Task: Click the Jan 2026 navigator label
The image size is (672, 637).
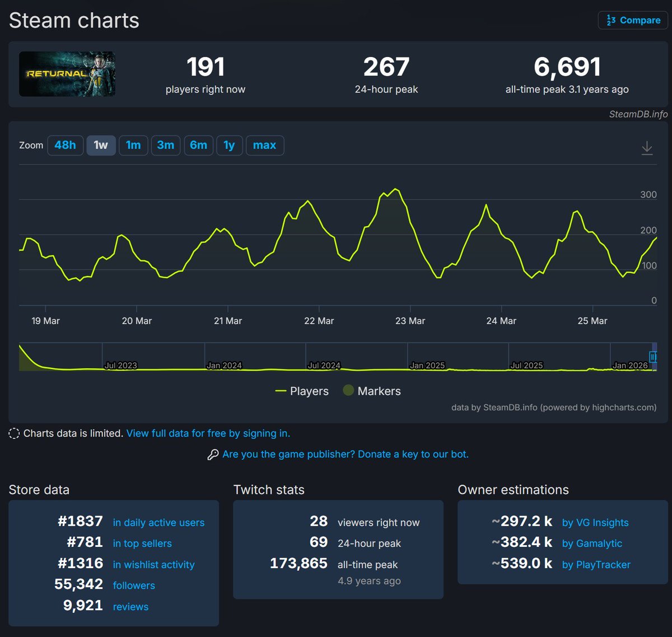Action: click(630, 365)
